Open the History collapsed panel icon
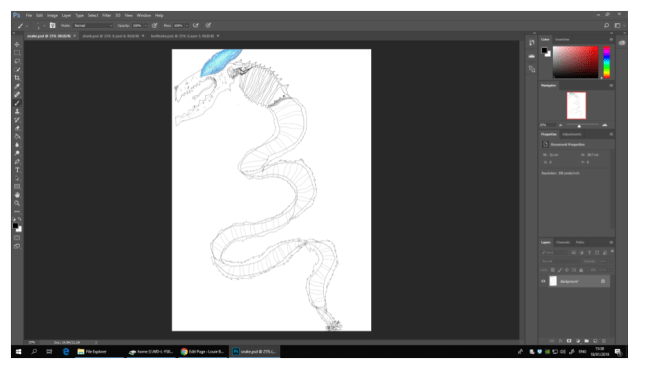The width and height of the screenshot is (656, 369). pyautogui.click(x=532, y=43)
